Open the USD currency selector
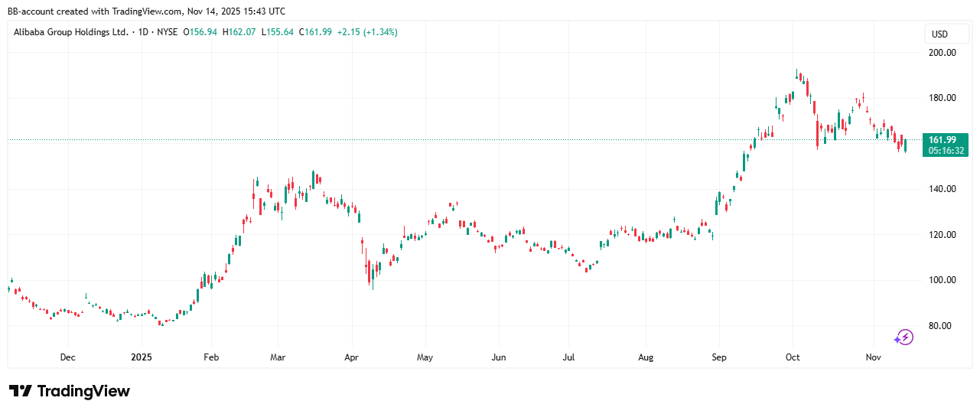Image resolution: width=980 pixels, height=414 pixels. click(939, 34)
